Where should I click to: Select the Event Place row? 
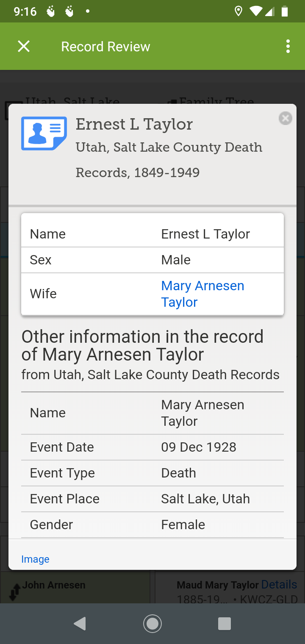[152, 499]
